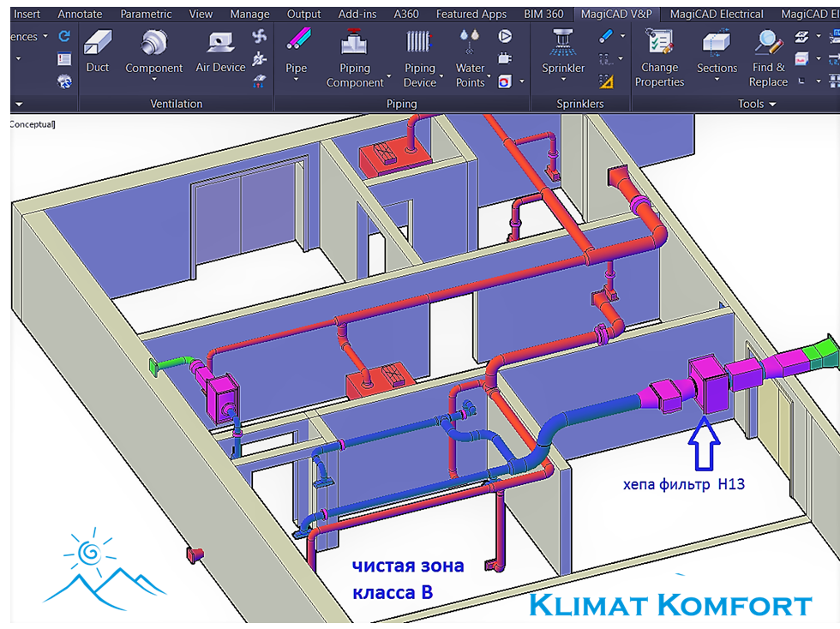Click the small fan icon in Ventilation
This screenshot has height=629, width=840.
pyautogui.click(x=260, y=36)
